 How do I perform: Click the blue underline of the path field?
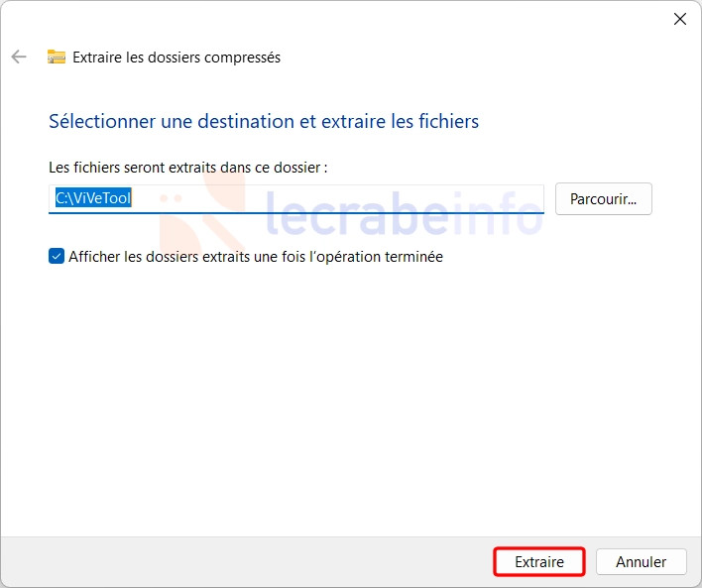[295, 213]
